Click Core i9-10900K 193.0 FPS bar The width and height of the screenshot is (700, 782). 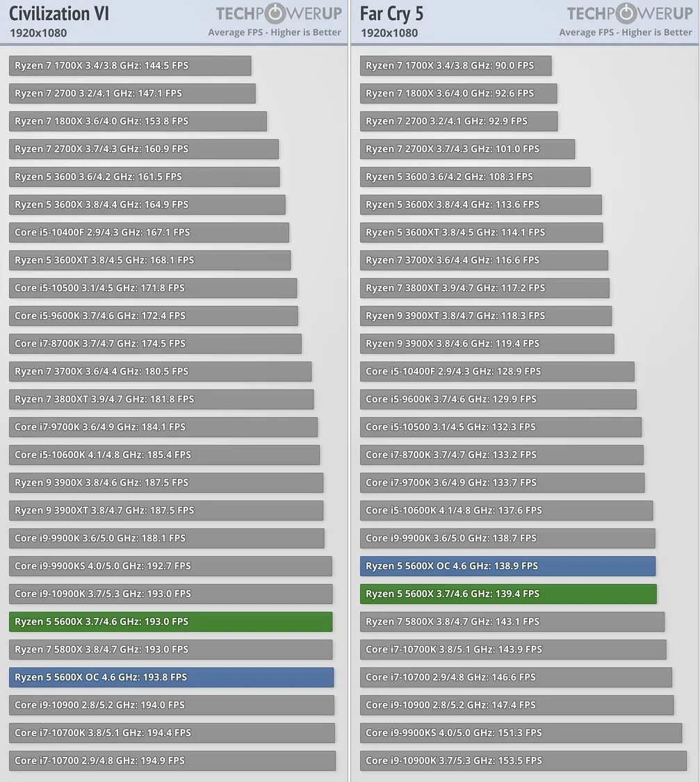point(170,594)
